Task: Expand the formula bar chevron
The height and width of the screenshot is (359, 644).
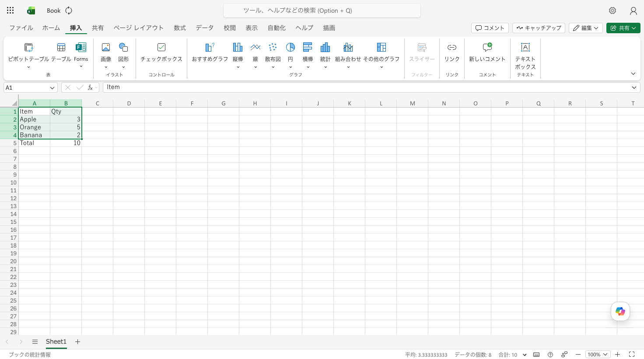Action: [634, 87]
